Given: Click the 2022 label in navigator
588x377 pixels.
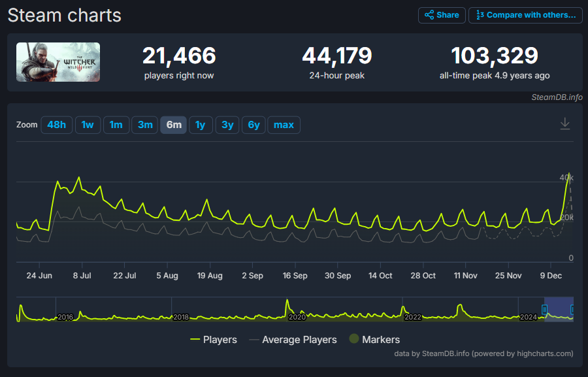Looking at the screenshot, I should [x=412, y=318].
